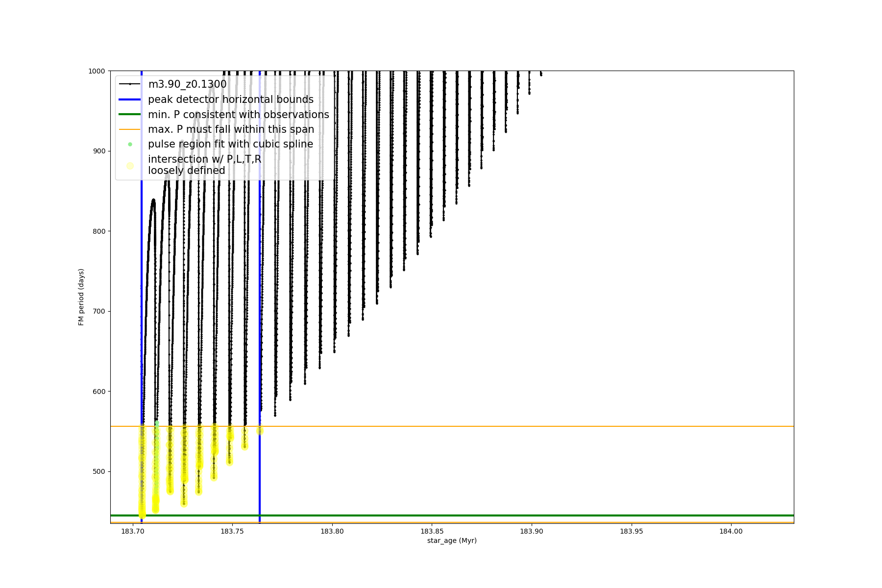Click the 'FM period (days)' y-axis label
882x588 pixels.
(x=81, y=297)
